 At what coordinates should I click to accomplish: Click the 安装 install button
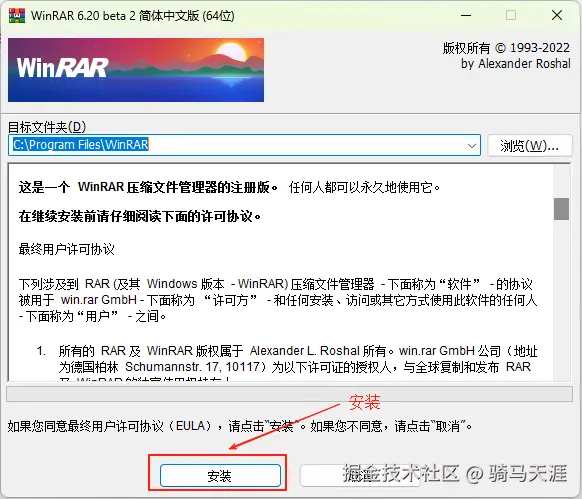point(220,475)
